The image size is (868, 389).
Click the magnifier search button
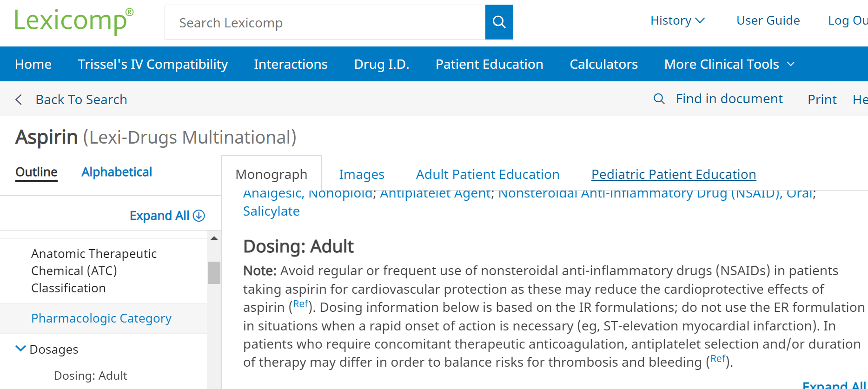[499, 22]
